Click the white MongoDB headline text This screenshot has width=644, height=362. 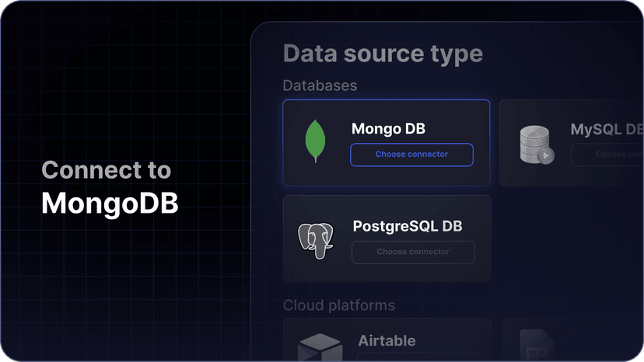(x=110, y=204)
